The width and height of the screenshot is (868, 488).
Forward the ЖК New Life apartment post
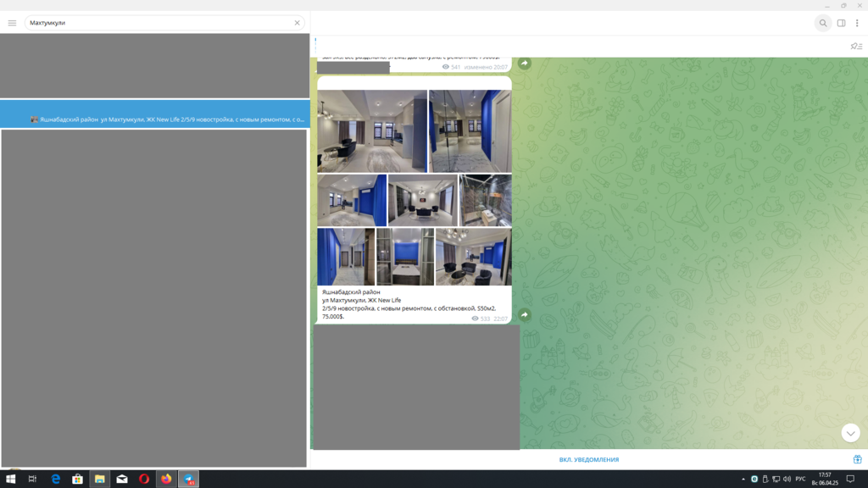click(x=525, y=314)
